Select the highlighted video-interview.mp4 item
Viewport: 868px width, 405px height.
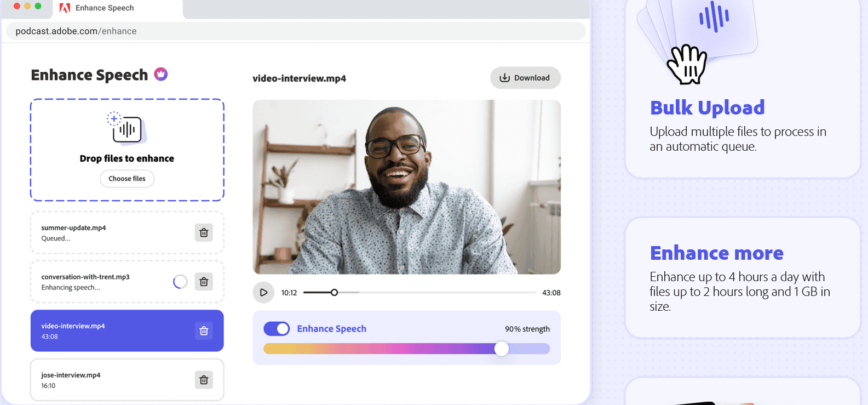tap(127, 330)
